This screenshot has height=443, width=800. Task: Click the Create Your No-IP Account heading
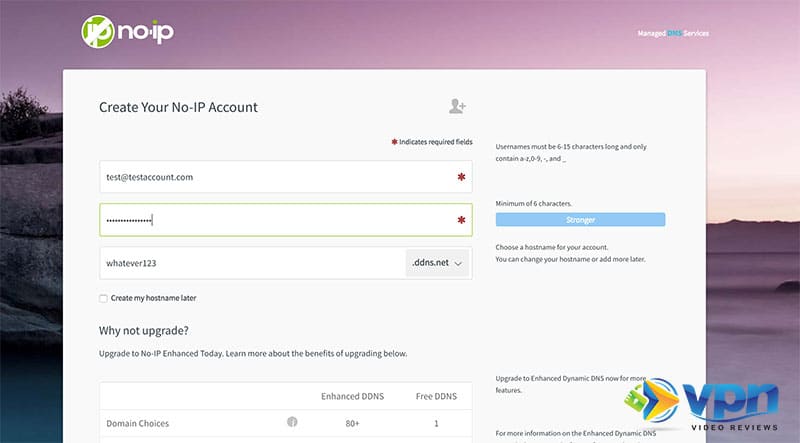point(179,107)
